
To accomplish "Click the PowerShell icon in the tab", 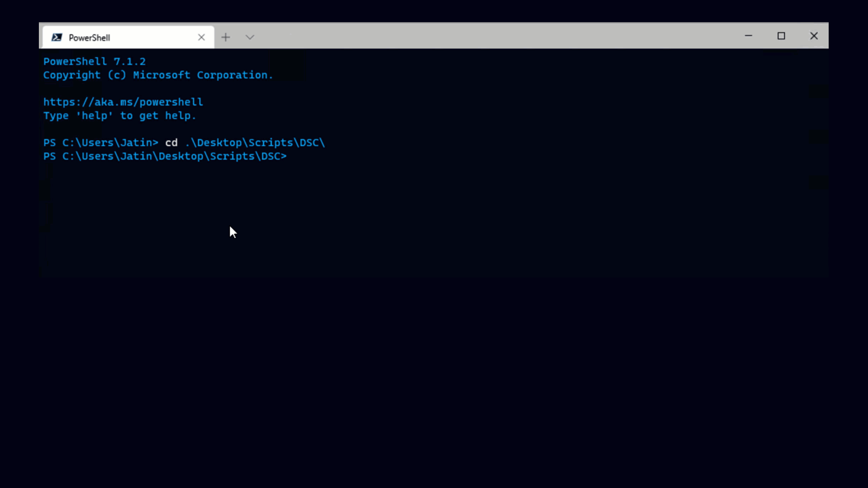I will point(57,38).
